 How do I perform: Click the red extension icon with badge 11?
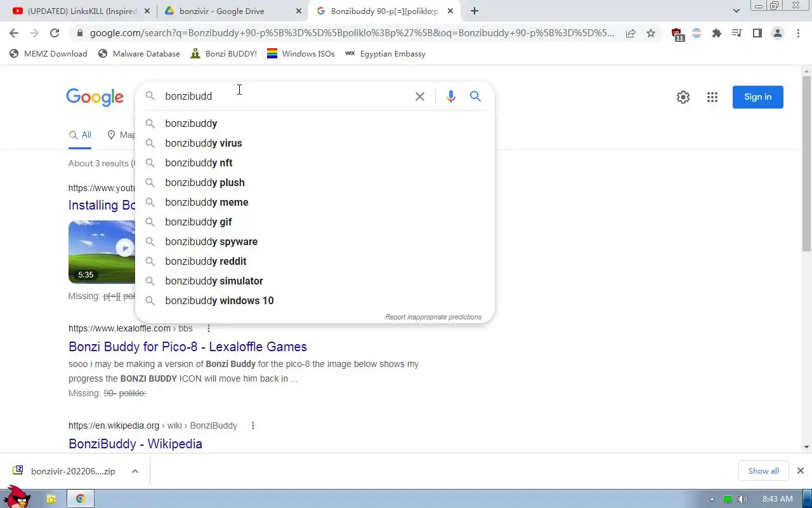[677, 34]
